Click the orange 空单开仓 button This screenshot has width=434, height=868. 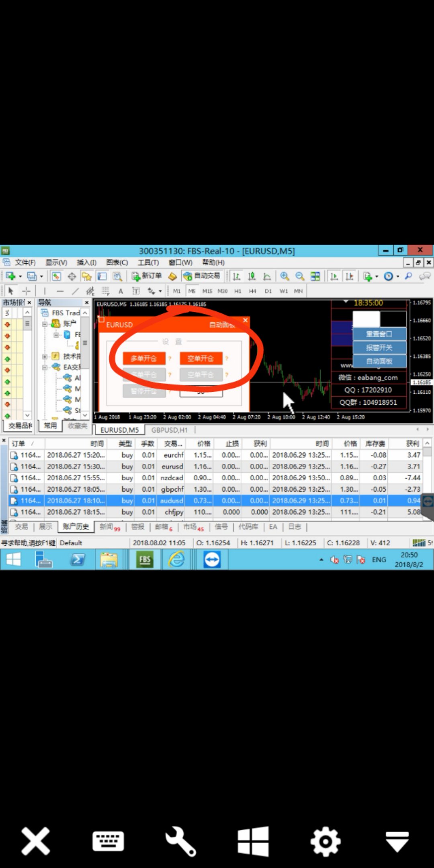(201, 358)
